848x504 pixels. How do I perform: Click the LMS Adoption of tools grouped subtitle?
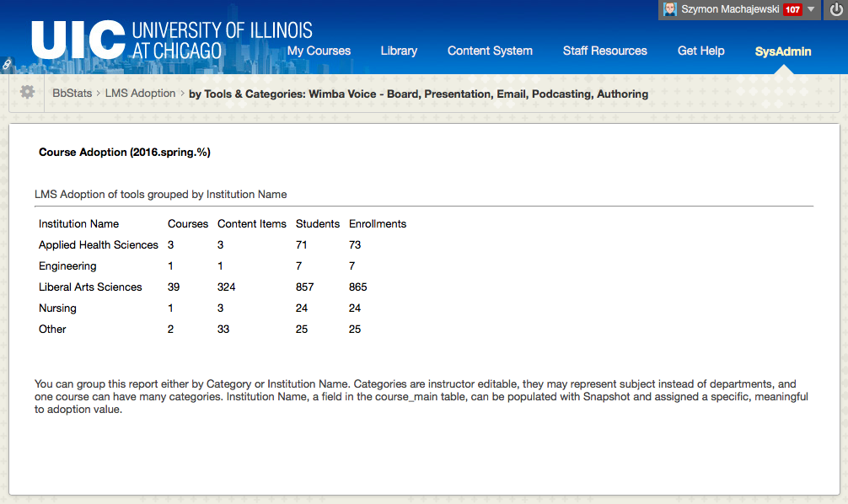161,195
